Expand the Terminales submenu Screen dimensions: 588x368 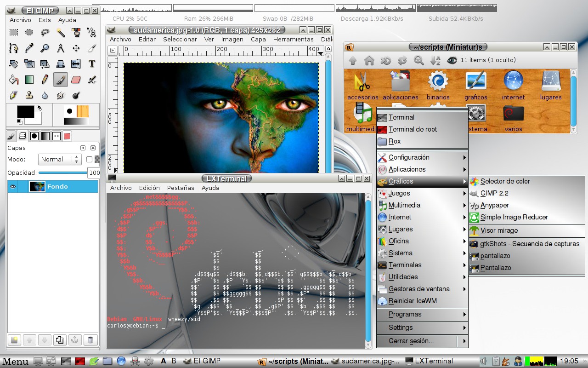click(x=422, y=265)
